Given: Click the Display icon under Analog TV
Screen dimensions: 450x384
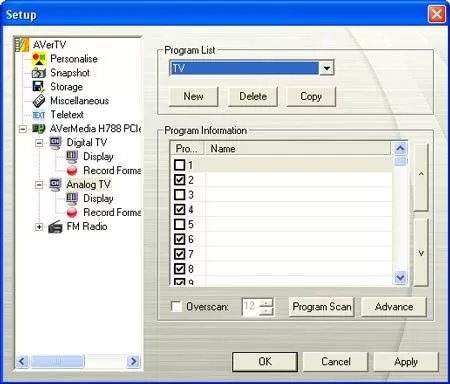Looking at the screenshot, I should click(72, 198).
